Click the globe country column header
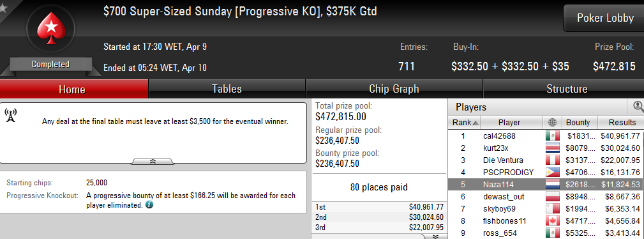Screen dimensions: 644x239 553,122
